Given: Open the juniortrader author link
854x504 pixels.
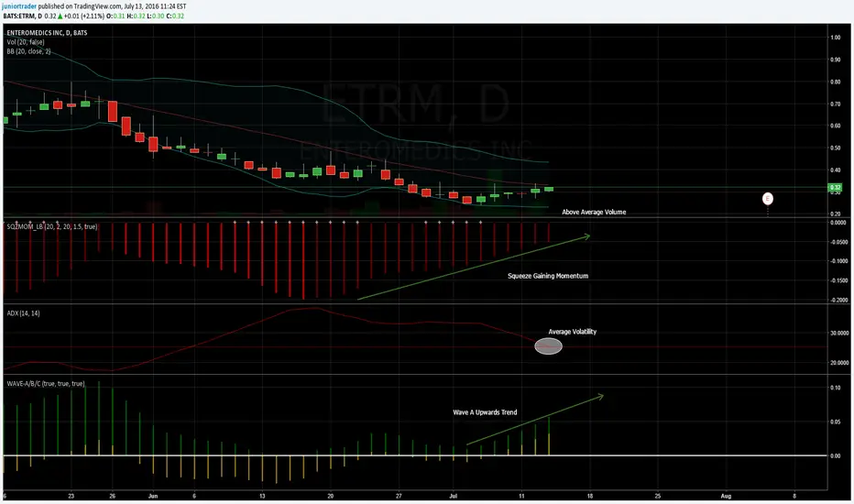Looking at the screenshot, I should 19,6.
